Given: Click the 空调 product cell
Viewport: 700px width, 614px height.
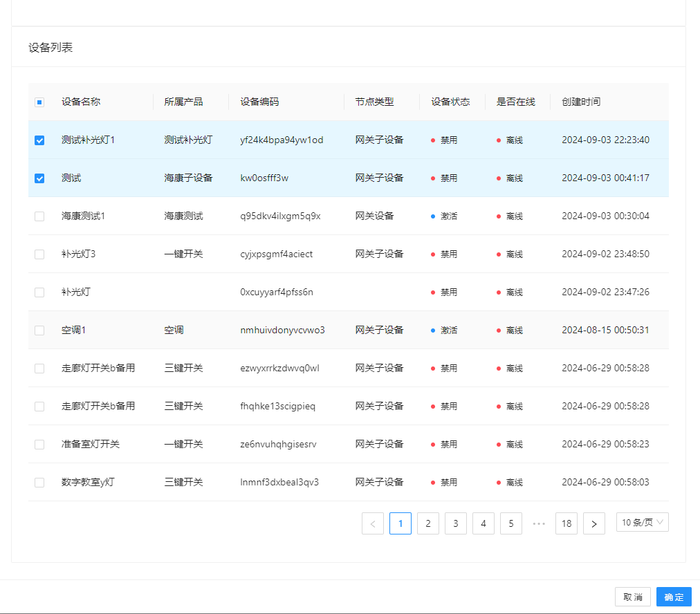Looking at the screenshot, I should [174, 331].
